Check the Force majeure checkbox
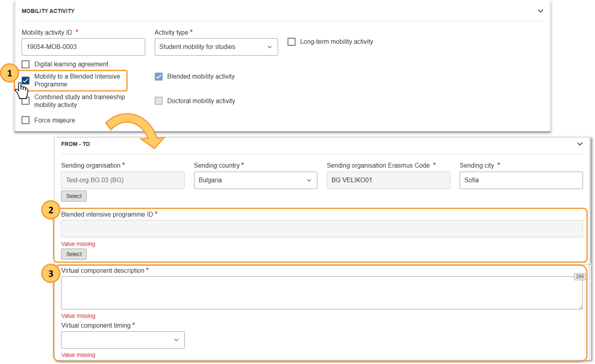 click(x=26, y=120)
